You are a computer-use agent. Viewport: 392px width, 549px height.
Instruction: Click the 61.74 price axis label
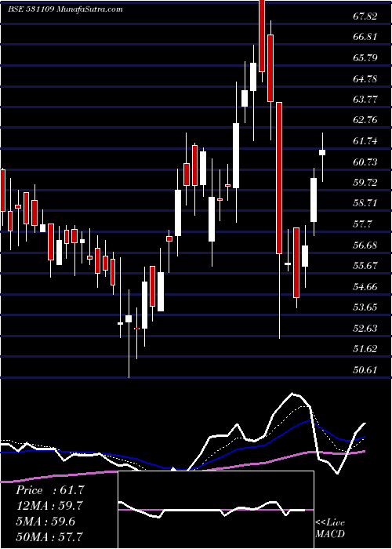point(365,141)
